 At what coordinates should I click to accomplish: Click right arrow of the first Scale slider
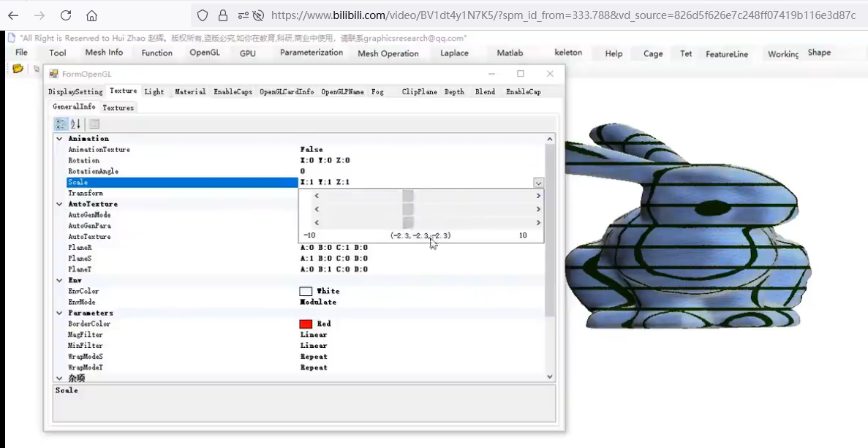tap(538, 196)
